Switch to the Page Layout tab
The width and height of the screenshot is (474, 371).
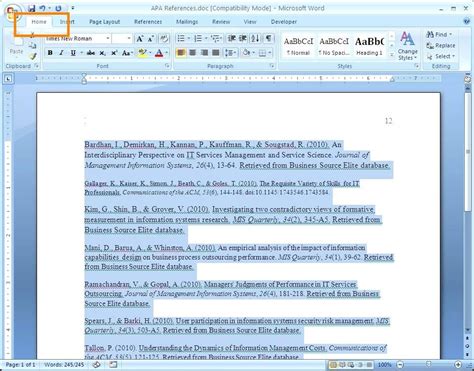(x=104, y=22)
